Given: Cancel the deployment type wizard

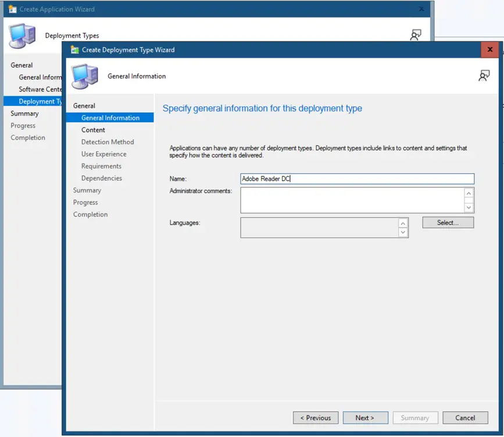Looking at the screenshot, I should click(465, 418).
